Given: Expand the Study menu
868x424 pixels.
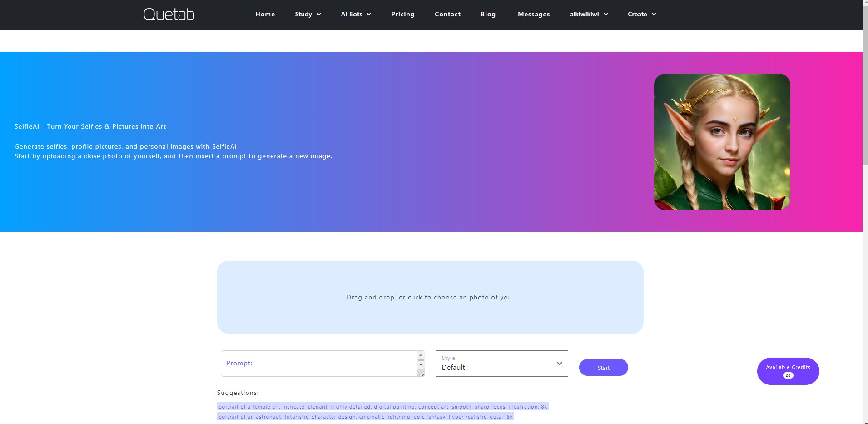Looking at the screenshot, I should click(x=308, y=14).
